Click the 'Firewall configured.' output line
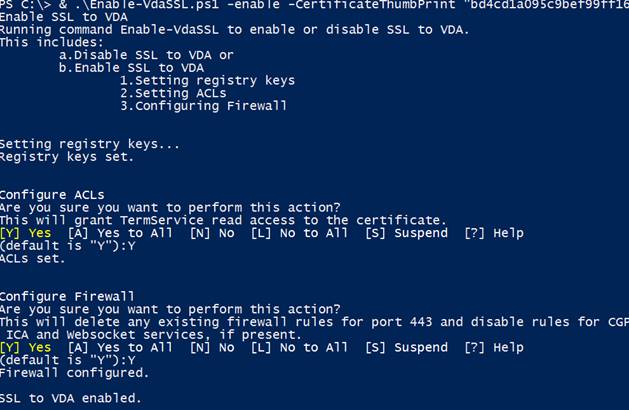The image size is (629, 410). pyautogui.click(x=75, y=373)
